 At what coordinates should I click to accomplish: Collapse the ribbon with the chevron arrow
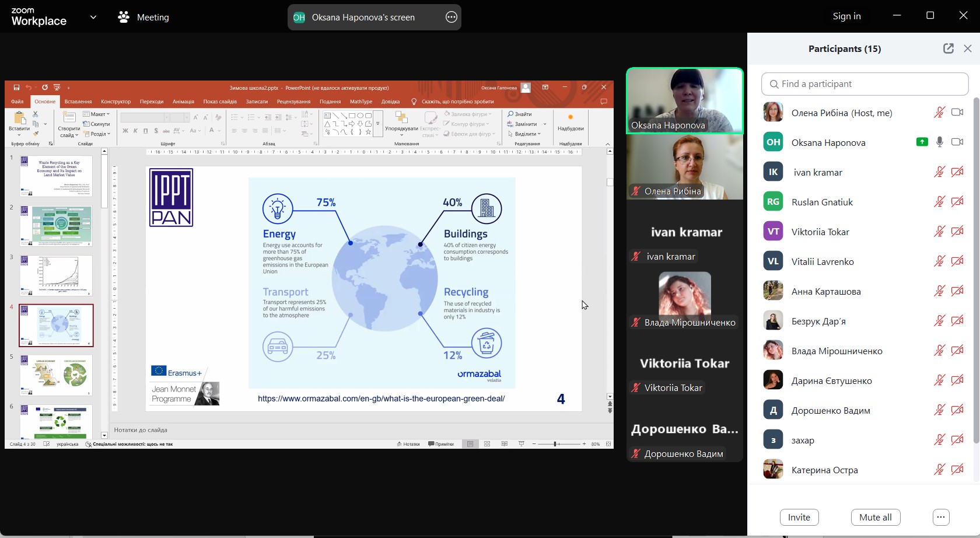pyautogui.click(x=608, y=144)
